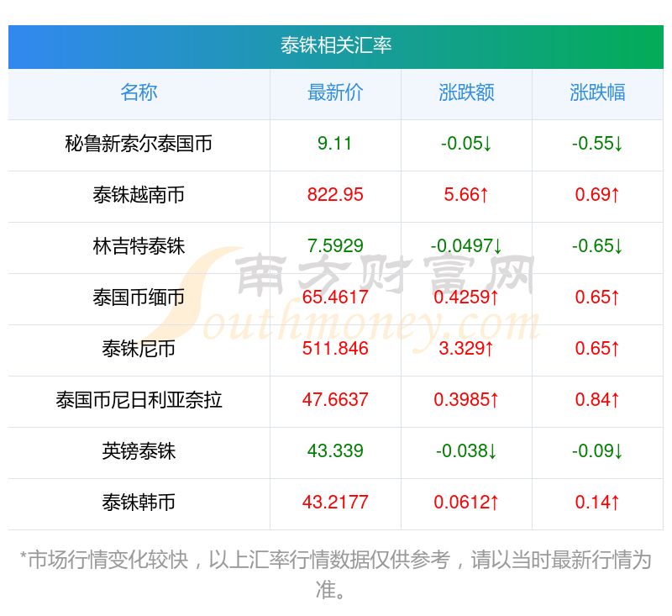Click the change amount 5.66↑
Image resolution: width=672 pixels, height=616 pixels.
point(466,195)
